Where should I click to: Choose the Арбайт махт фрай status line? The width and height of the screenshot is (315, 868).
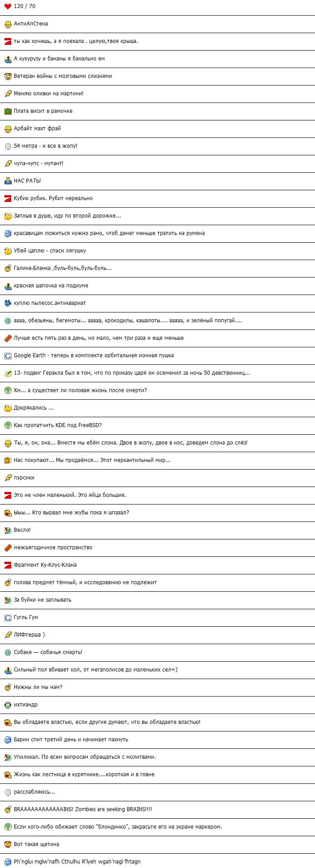pos(157,128)
